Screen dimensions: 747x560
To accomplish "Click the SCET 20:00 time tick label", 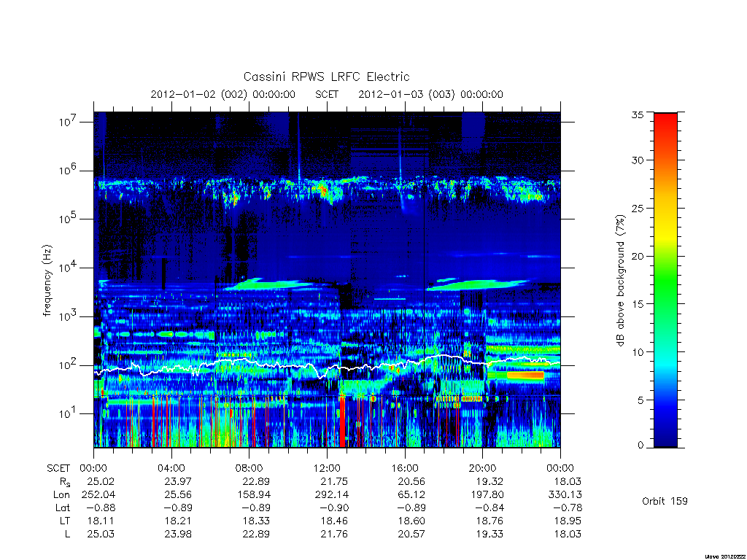I will click(x=482, y=468).
